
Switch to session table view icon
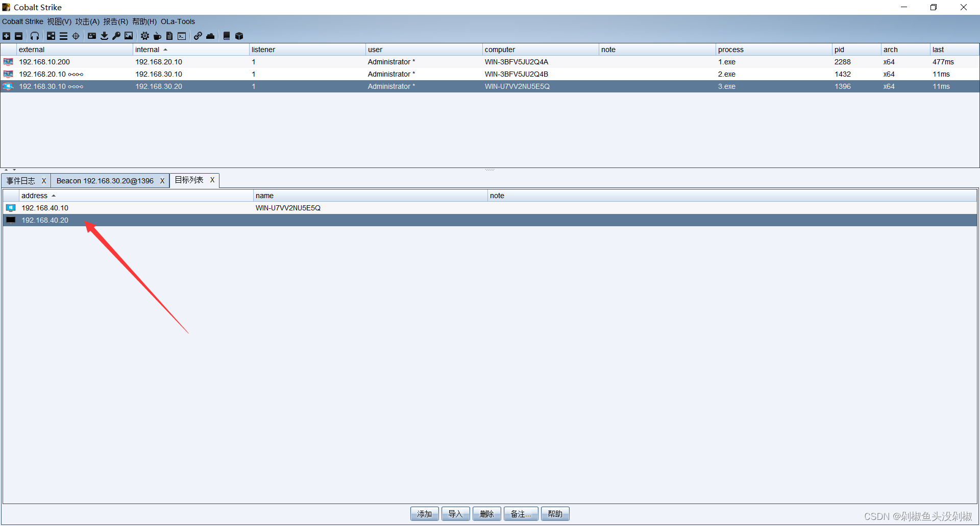[63, 36]
